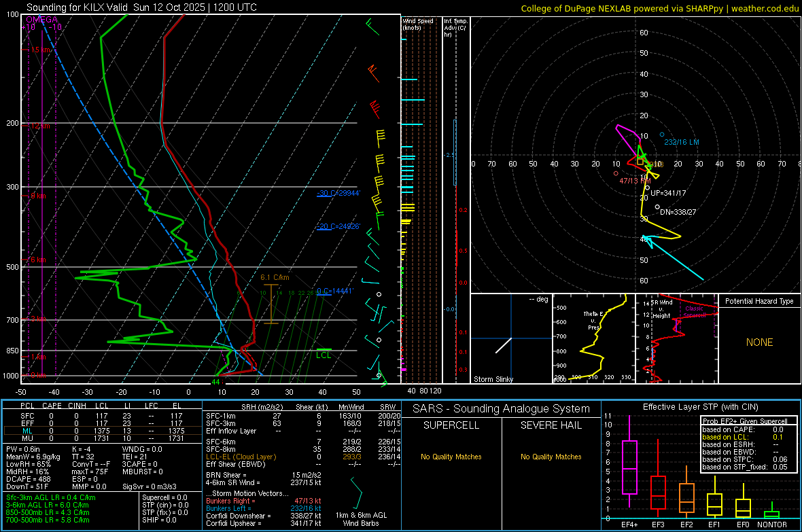802x532 pixels.
Task: Click the 'Prob EF2+ Given Supercell' header
Action: [x=745, y=421]
